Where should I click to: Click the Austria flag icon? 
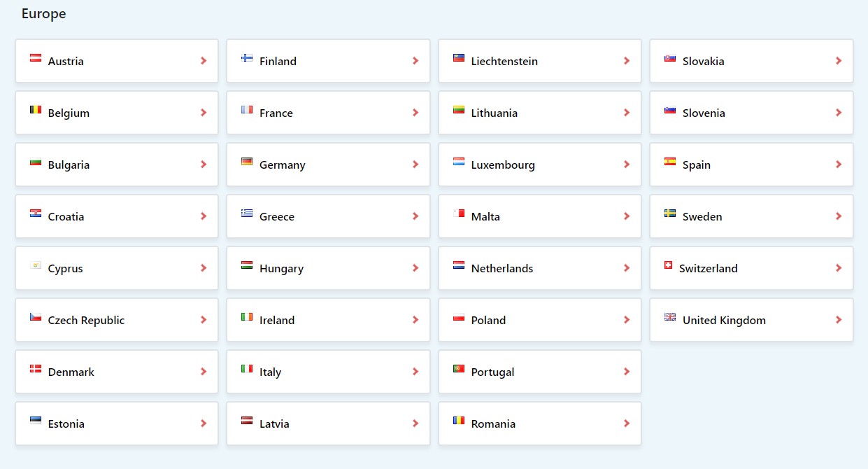click(x=36, y=58)
